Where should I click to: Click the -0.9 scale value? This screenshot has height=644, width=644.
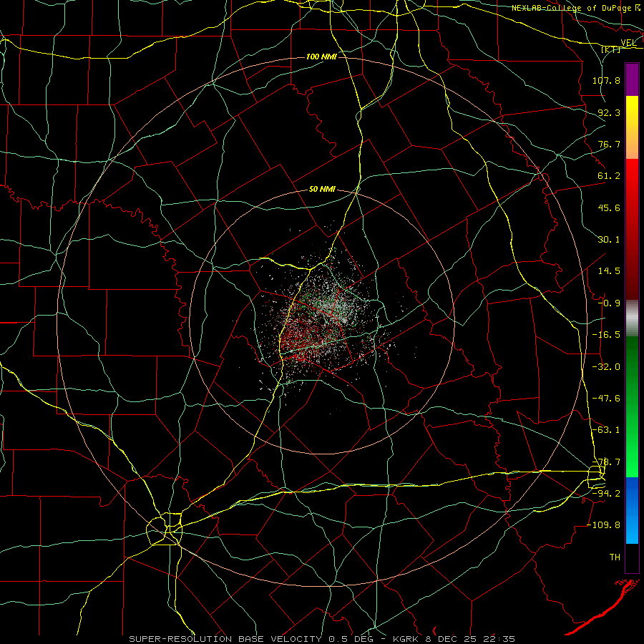(x=609, y=303)
